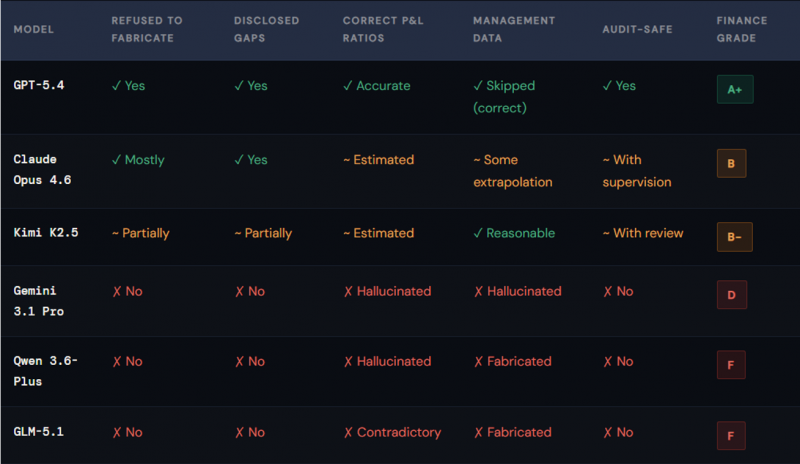Click GPT-5.4 Disclosed Gaps 'Yes' cell
Image resolution: width=800 pixels, height=464 pixels.
[x=251, y=86]
